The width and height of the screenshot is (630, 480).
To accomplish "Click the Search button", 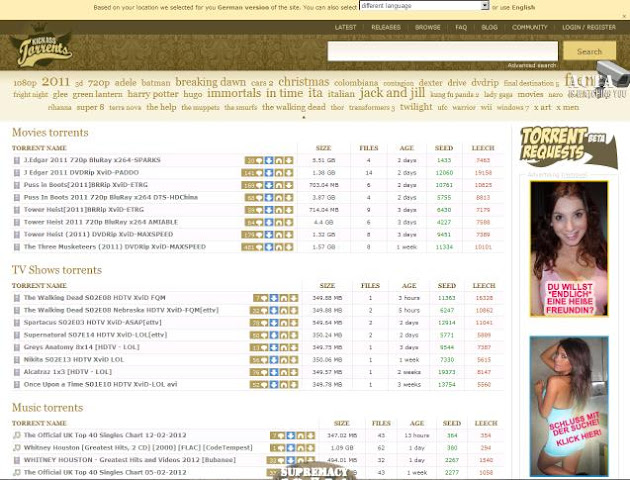I will click(x=589, y=51).
